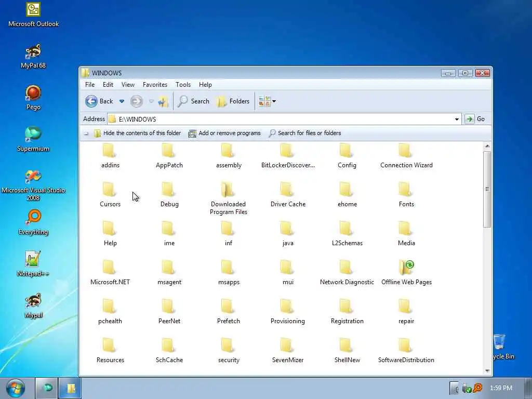Select the Microsoft.NET folder
This screenshot has width=532, height=399.
tap(110, 273)
